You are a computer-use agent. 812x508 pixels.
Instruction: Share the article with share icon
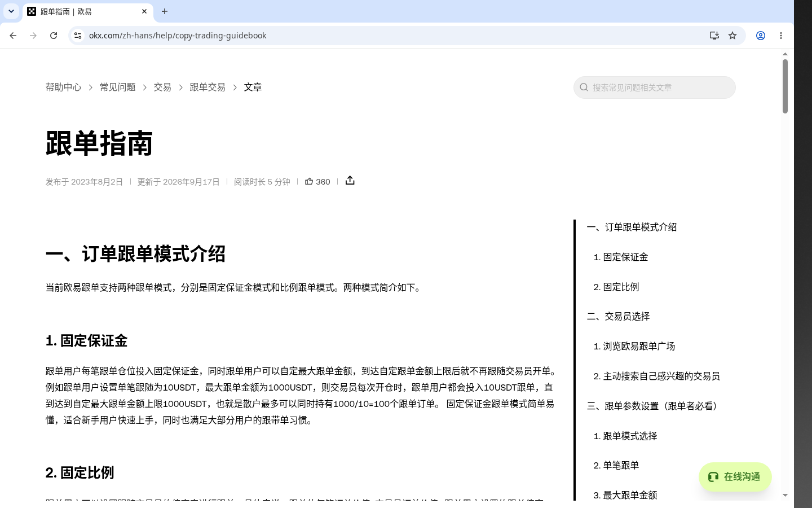350,181
